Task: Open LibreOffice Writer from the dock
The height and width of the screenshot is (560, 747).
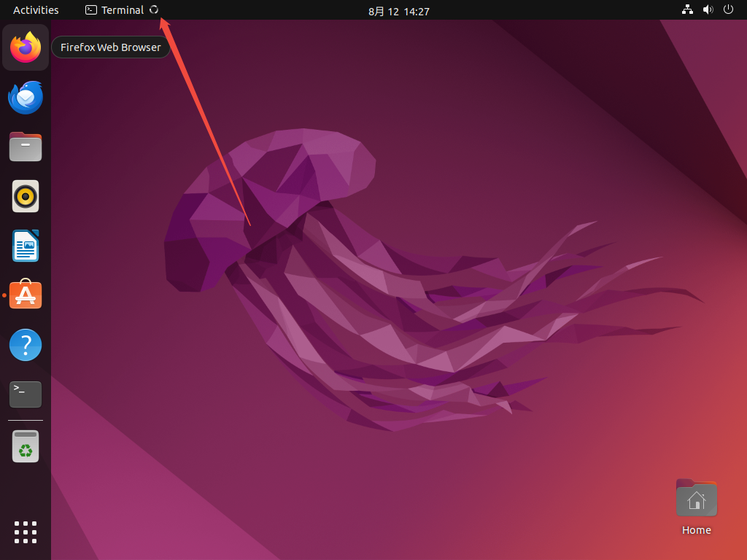Action: click(26, 246)
